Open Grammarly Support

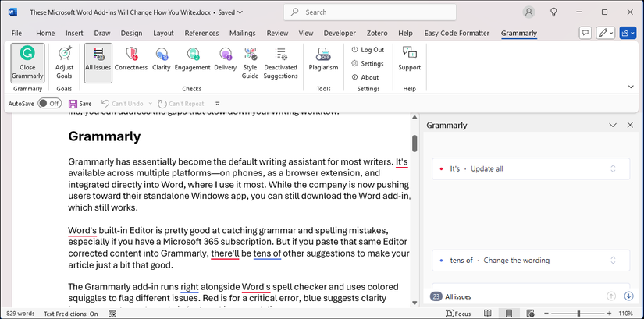[x=409, y=58]
